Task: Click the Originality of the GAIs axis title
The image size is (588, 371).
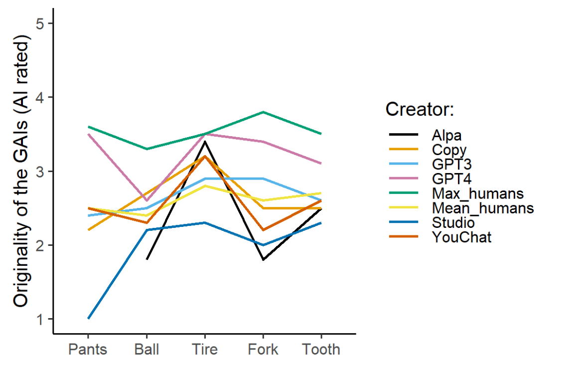Action: pyautogui.click(x=21, y=171)
